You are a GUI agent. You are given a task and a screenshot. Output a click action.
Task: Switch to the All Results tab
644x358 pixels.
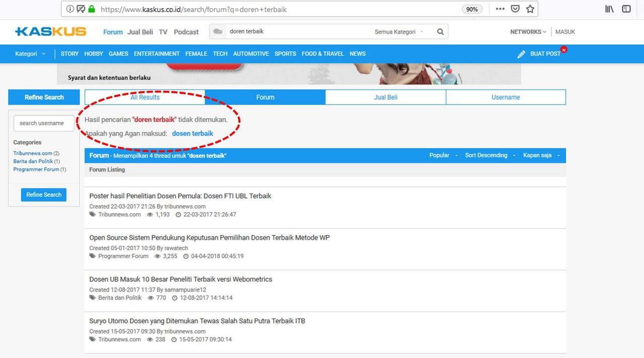click(x=145, y=97)
